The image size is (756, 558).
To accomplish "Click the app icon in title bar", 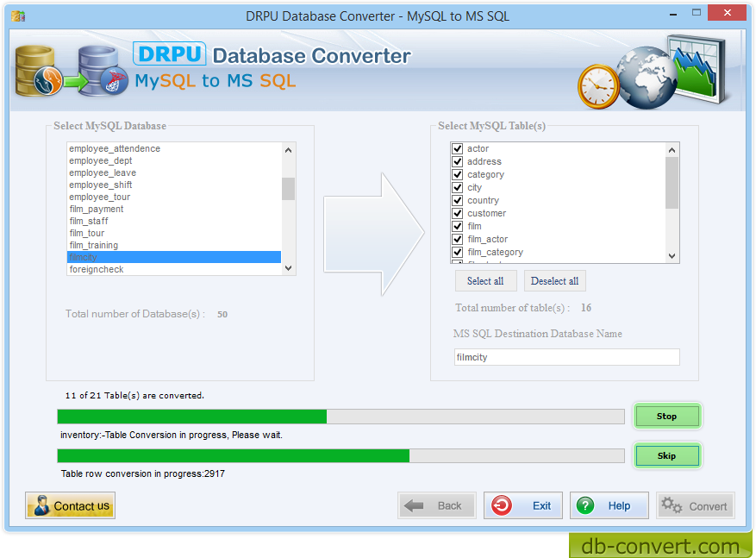I will (x=18, y=16).
